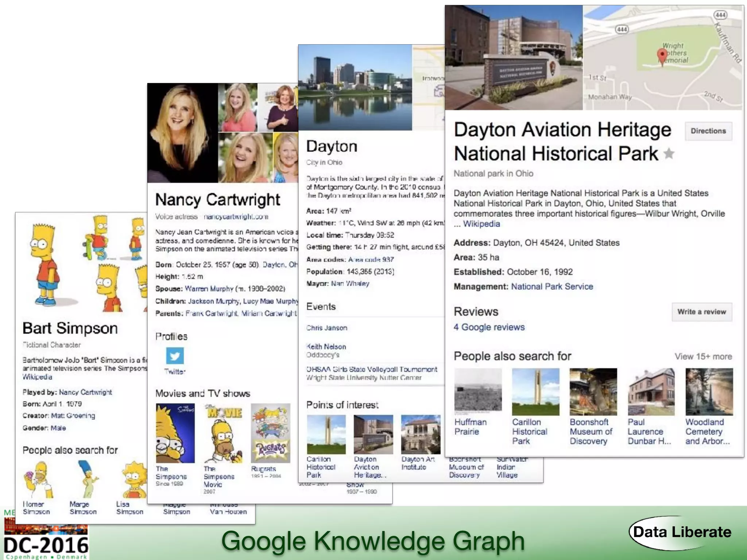Open the Wikipedia link in the park description

tap(481, 224)
